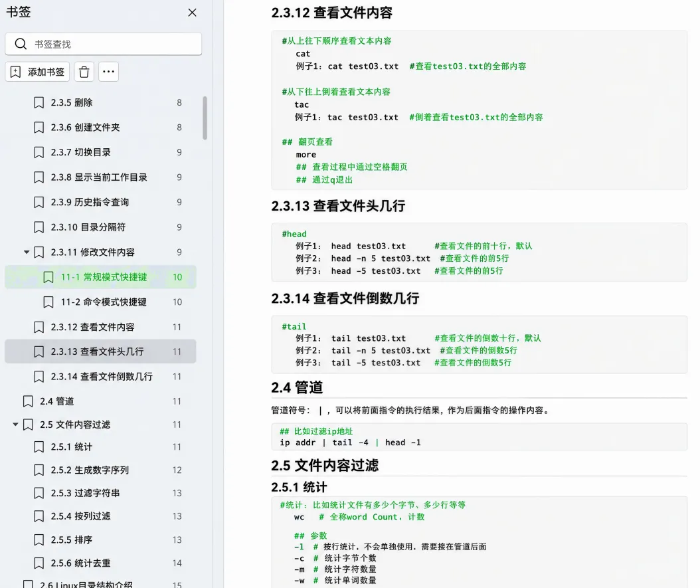Click the bookmark icon beside 2.5.1 统计

pos(39,447)
